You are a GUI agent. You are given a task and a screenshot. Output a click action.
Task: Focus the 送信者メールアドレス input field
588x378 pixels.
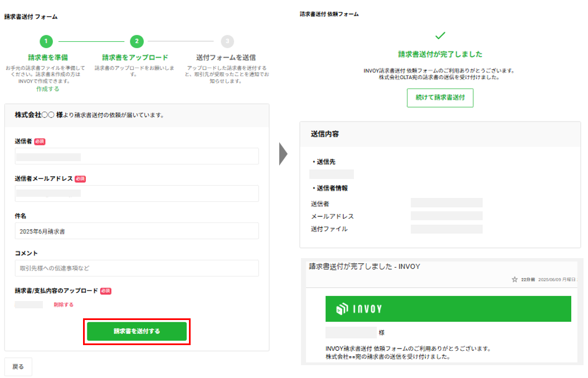tap(137, 193)
